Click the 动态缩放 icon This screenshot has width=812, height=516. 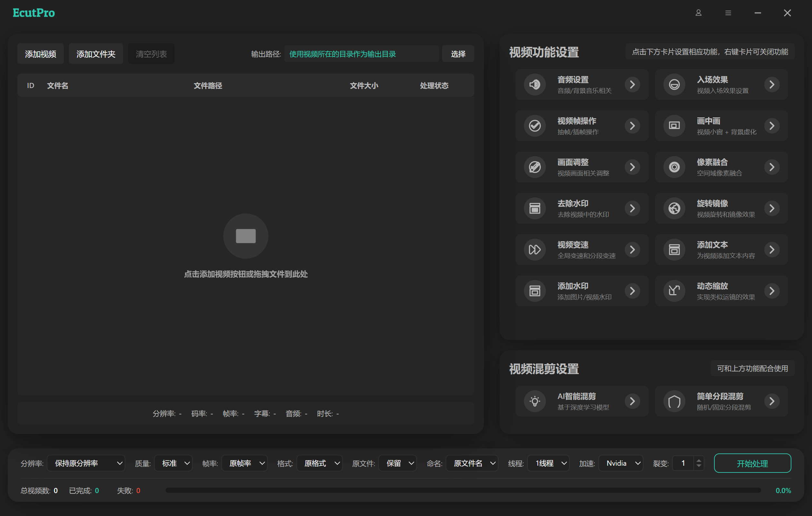coord(674,291)
